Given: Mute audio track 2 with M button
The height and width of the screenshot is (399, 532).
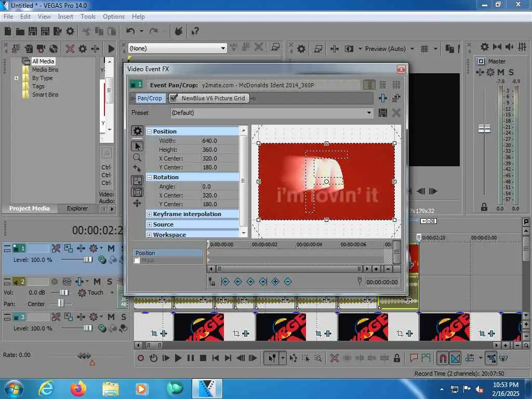Looking at the screenshot, I should click(x=97, y=281).
